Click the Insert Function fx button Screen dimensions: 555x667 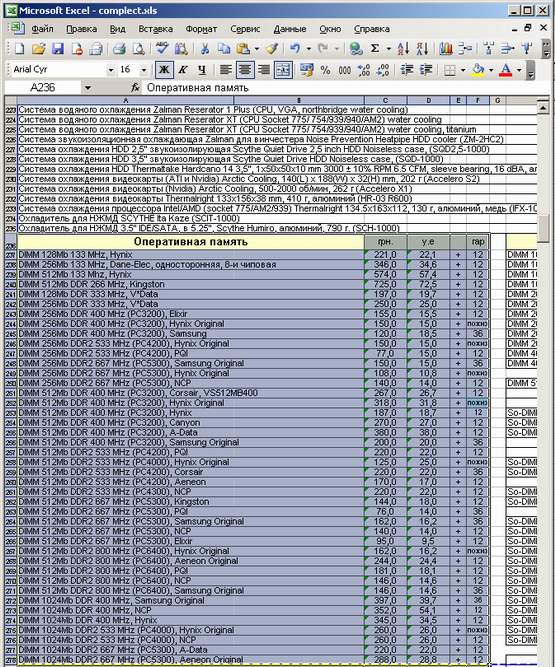pyautogui.click(x=135, y=88)
